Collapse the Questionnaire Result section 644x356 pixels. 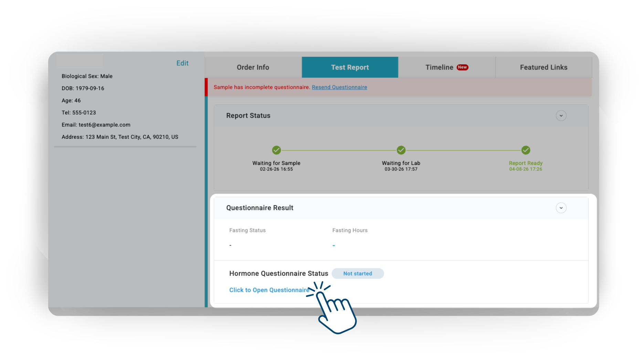click(x=561, y=208)
